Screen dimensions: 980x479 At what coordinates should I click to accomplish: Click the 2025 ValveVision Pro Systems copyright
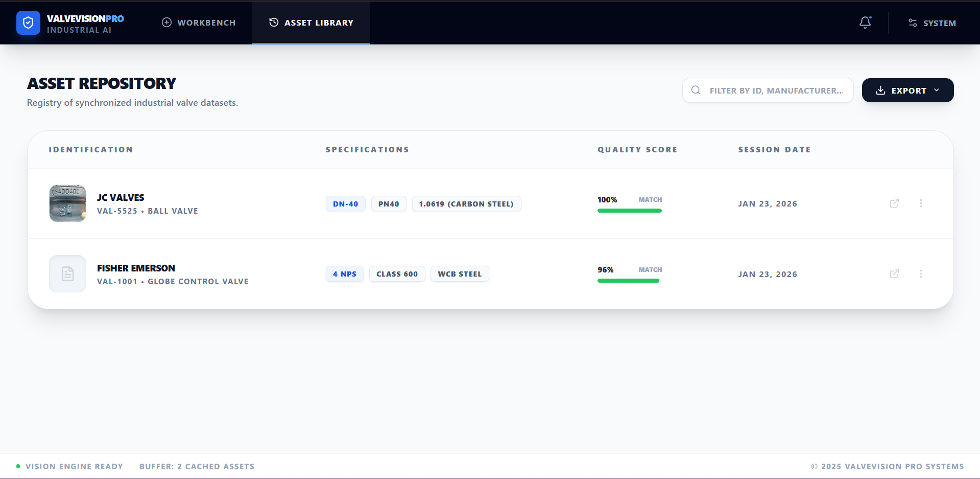888,467
